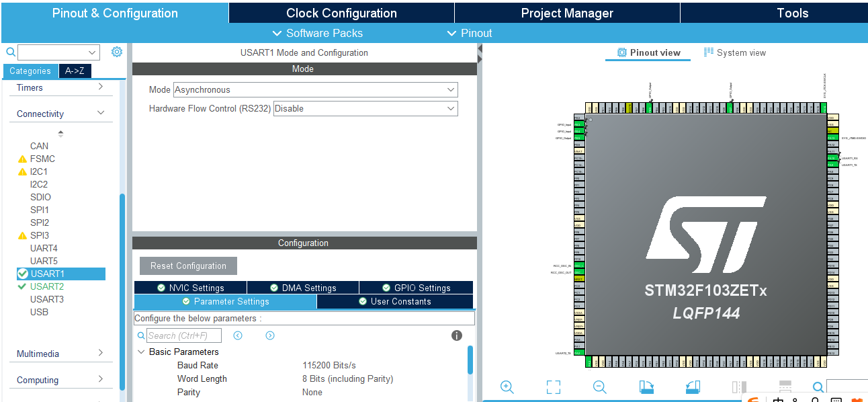The image size is (868, 402).
Task: Zoom out on the pinout view
Action: click(x=600, y=387)
